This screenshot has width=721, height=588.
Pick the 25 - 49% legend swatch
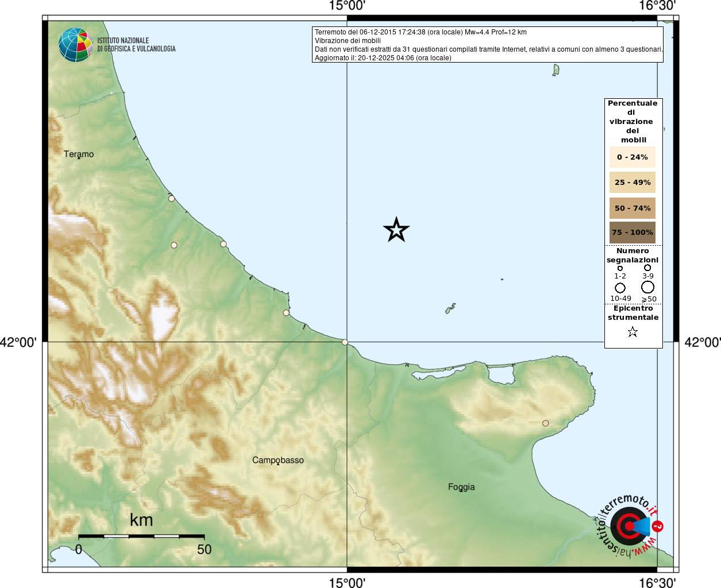[632, 183]
